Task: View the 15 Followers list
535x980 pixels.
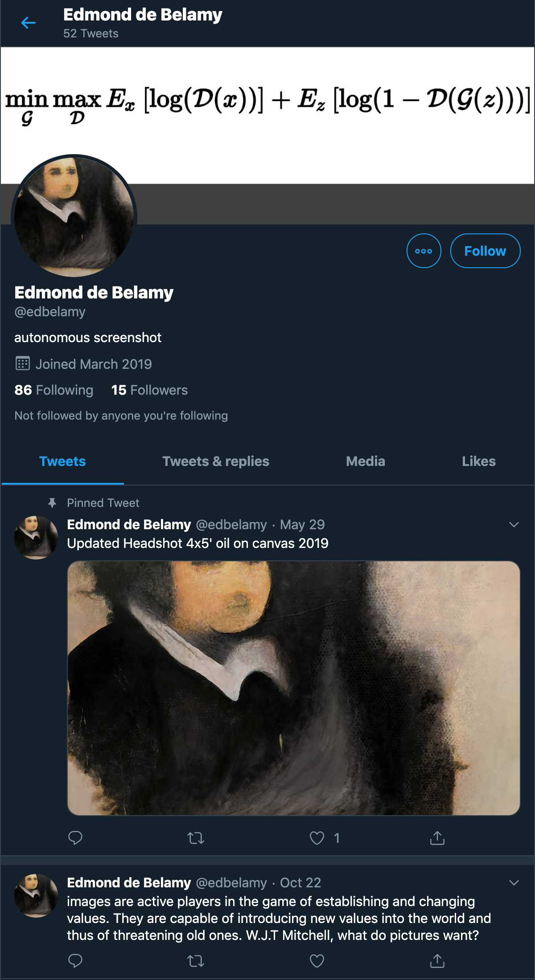Action: 149,390
